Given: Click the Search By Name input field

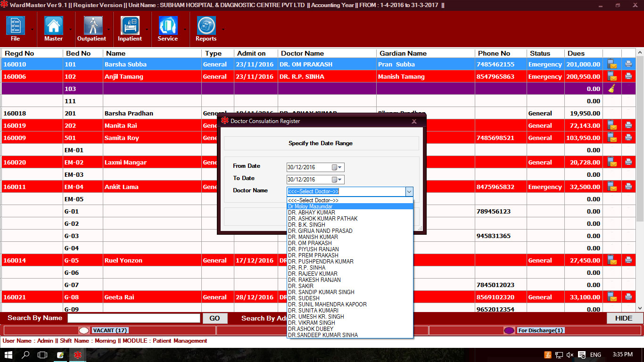Looking at the screenshot, I should coord(134,318).
